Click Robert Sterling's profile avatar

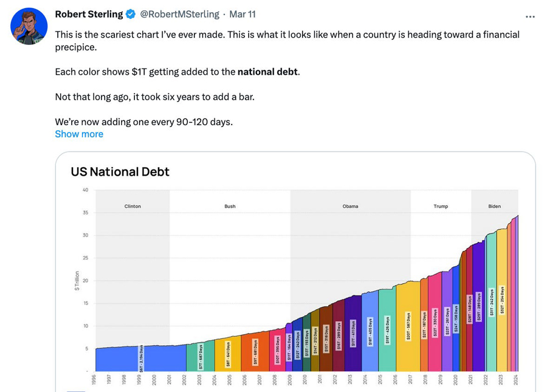[x=29, y=26]
